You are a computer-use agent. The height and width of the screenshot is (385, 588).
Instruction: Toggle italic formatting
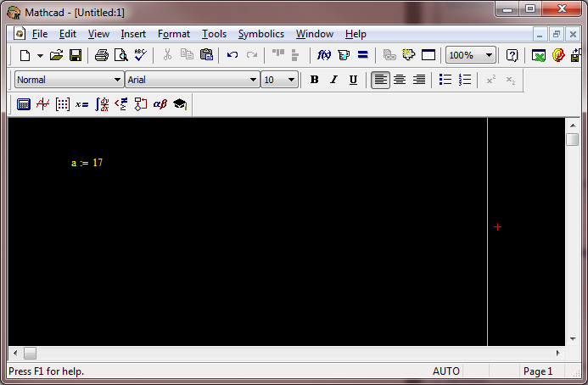tap(333, 80)
